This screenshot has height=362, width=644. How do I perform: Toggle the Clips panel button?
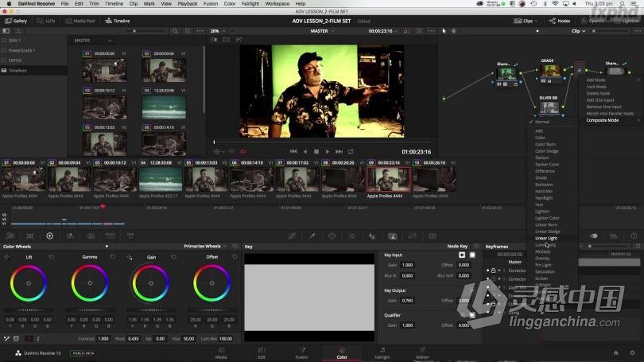click(x=524, y=21)
